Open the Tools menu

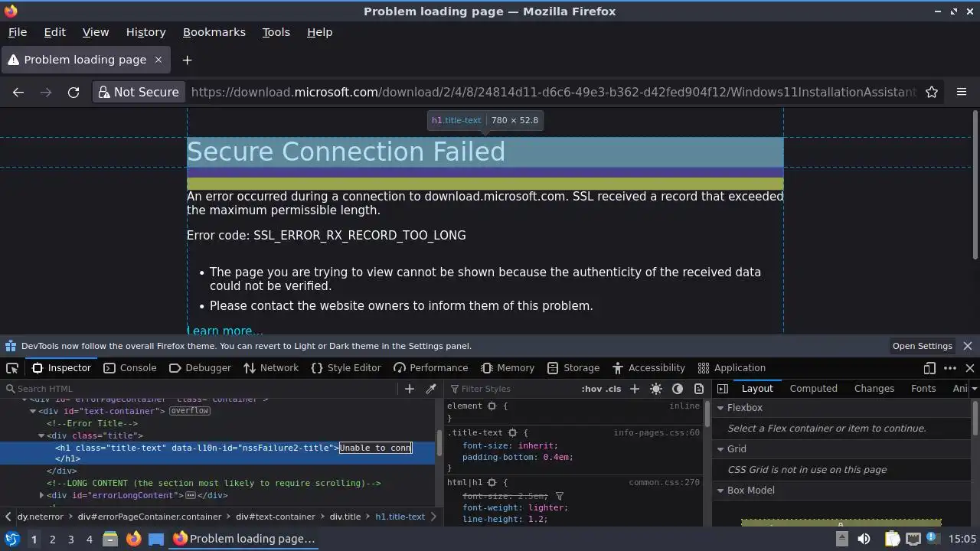pos(276,32)
